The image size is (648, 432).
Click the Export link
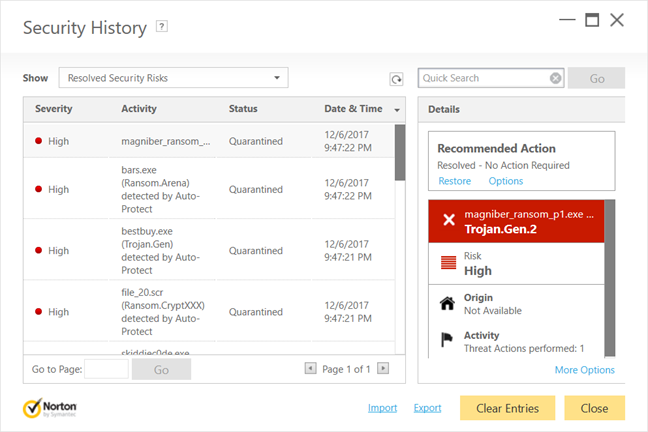pyautogui.click(x=427, y=408)
